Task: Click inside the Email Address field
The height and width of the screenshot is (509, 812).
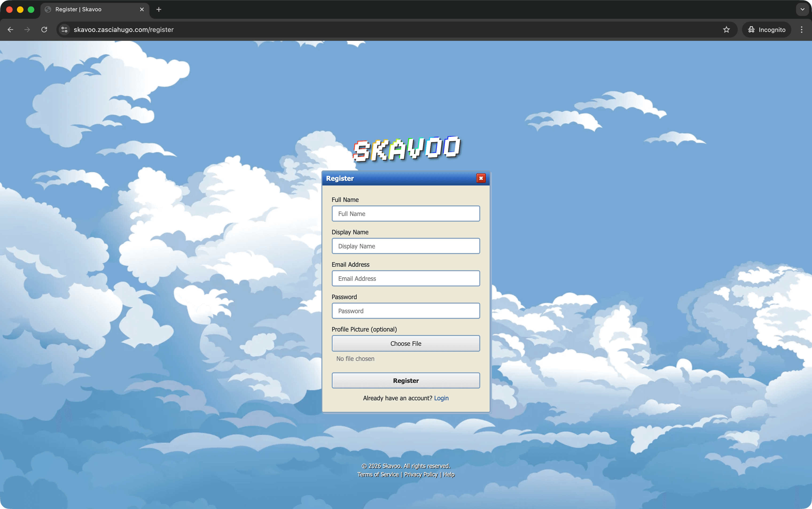Action: 406,278
